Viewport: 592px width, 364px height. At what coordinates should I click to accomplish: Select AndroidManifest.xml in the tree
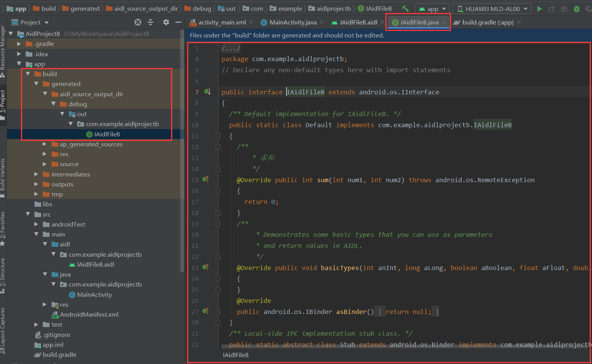click(x=85, y=314)
